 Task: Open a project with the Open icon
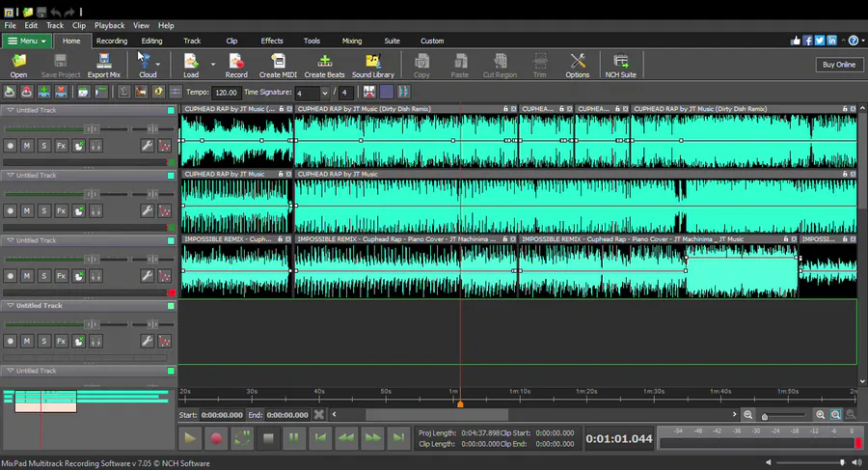coord(18,65)
